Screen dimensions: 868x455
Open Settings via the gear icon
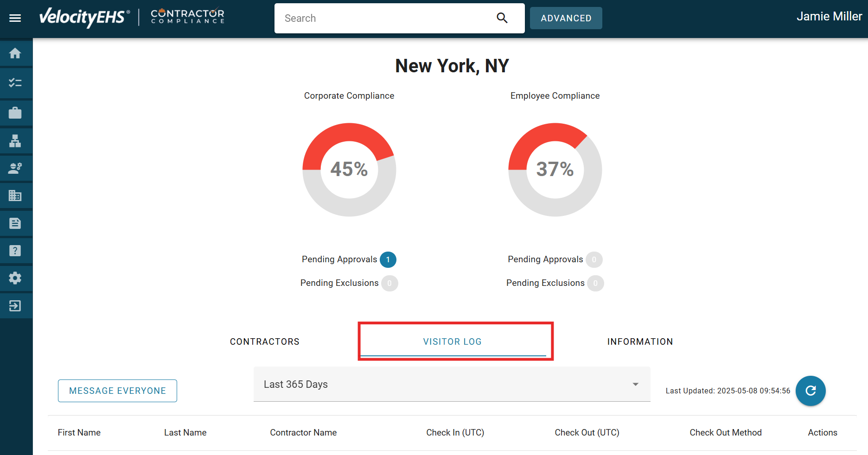pos(15,278)
